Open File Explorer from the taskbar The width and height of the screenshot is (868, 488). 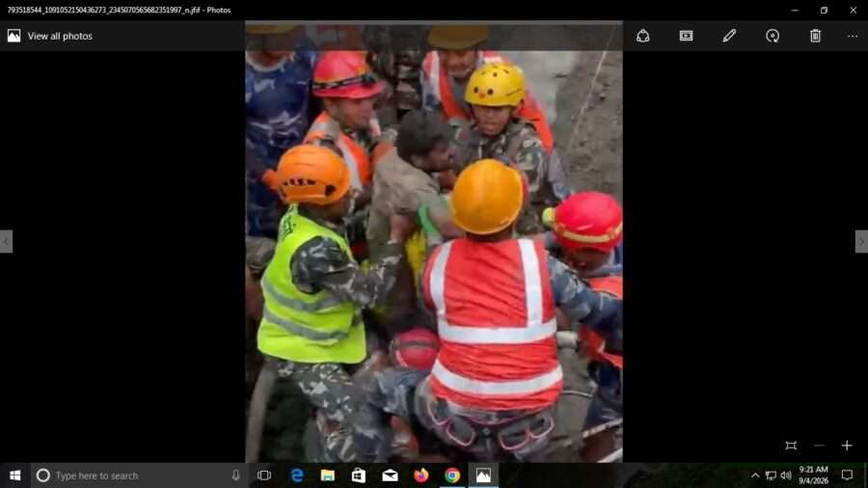(x=328, y=475)
